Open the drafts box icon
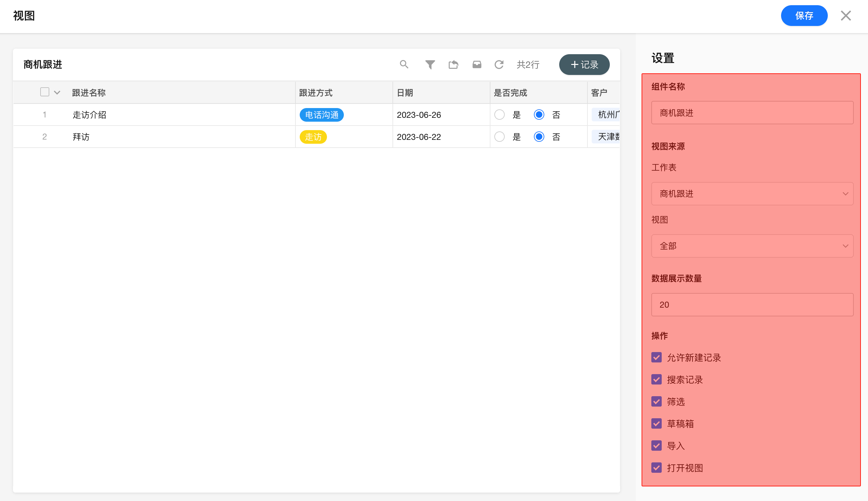Image resolution: width=868 pixels, height=501 pixels. point(476,64)
